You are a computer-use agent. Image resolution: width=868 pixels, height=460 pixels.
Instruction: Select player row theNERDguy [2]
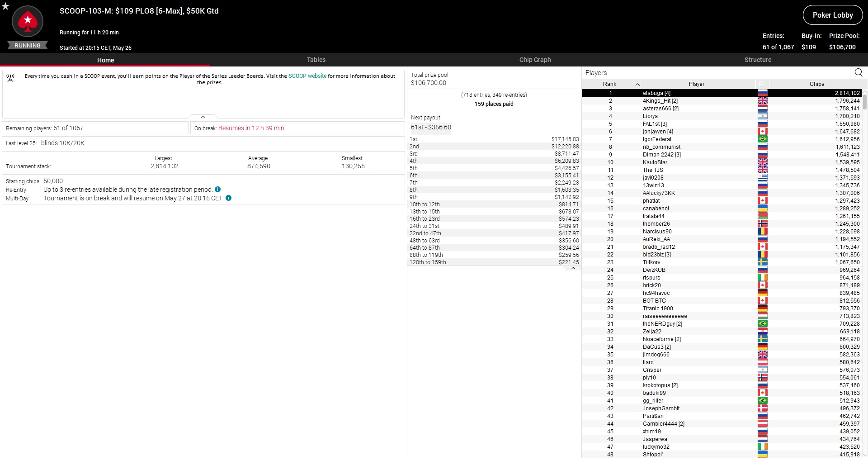coord(722,324)
